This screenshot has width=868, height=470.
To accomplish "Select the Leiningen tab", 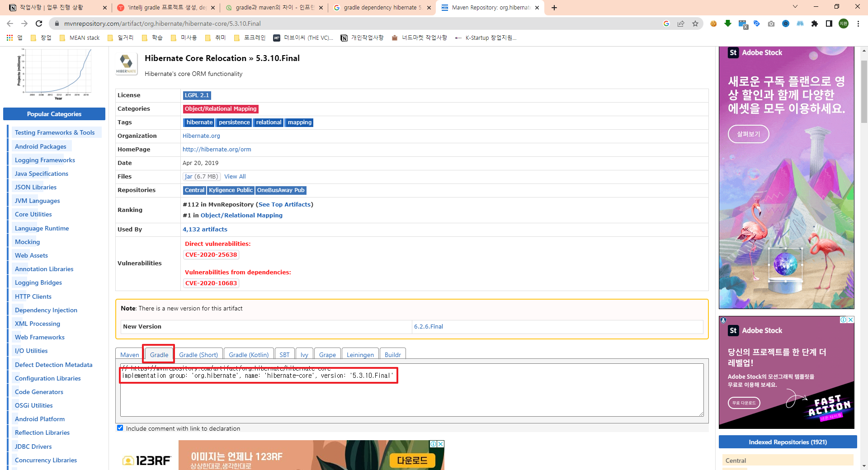I will pos(360,355).
